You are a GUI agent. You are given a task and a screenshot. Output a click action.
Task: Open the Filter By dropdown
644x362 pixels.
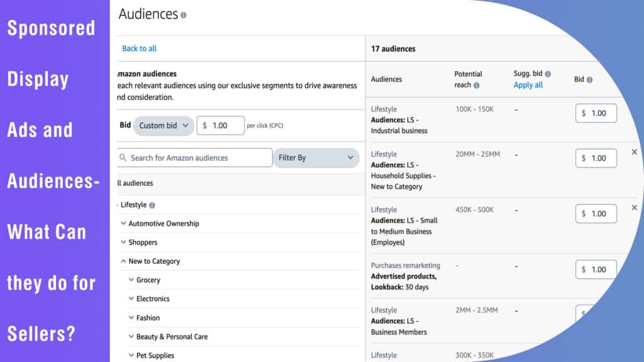tap(316, 158)
